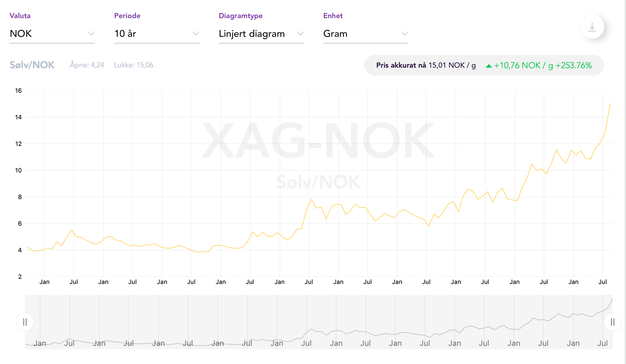Viewport: 626px width, 364px height.
Task: Open the Valuta NOK dropdown
Action: (x=52, y=34)
